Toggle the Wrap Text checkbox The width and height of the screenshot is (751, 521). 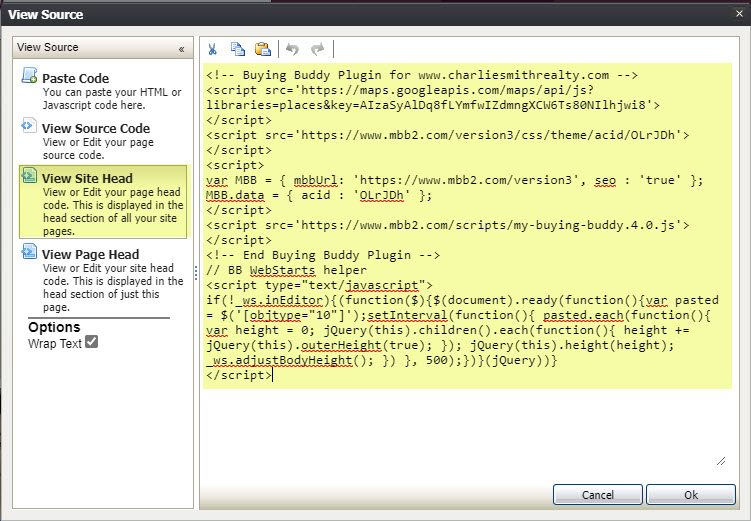(91, 342)
